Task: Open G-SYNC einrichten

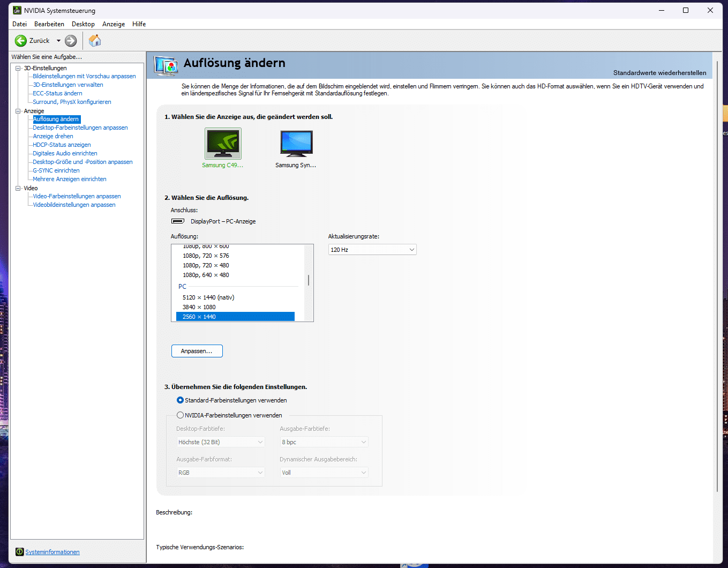Action: [56, 170]
